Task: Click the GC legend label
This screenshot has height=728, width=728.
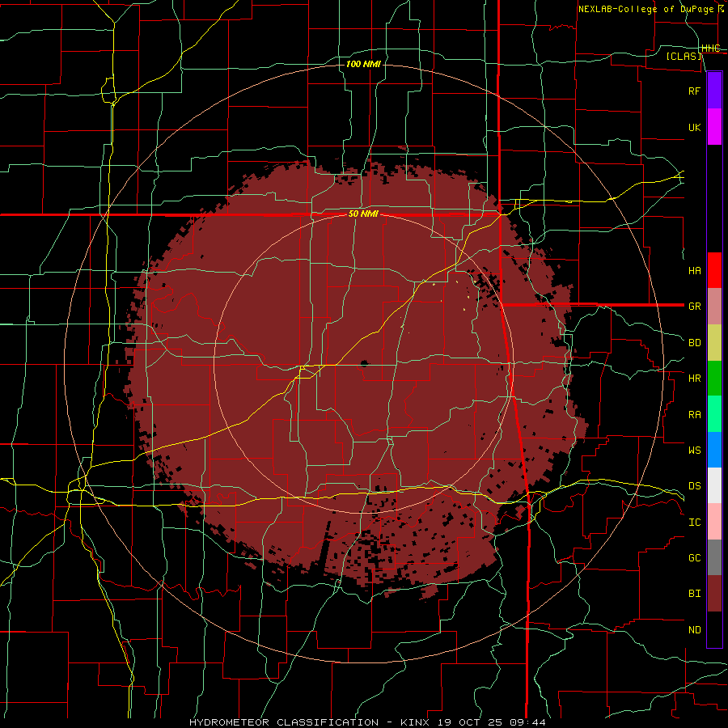Action: click(x=694, y=558)
